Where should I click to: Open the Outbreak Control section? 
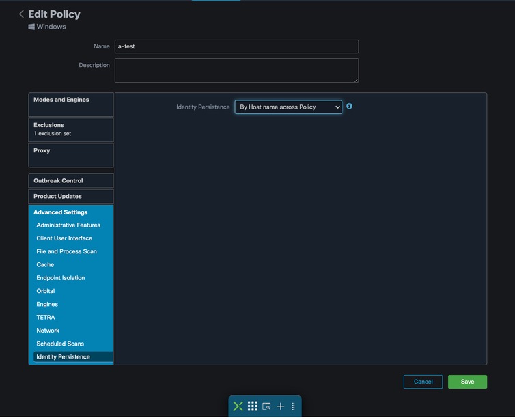(71, 180)
